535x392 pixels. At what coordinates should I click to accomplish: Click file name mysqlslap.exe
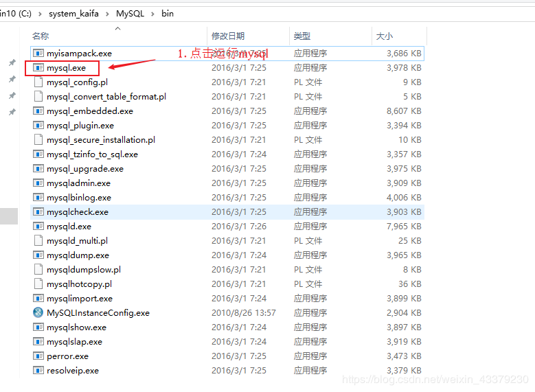coord(75,342)
